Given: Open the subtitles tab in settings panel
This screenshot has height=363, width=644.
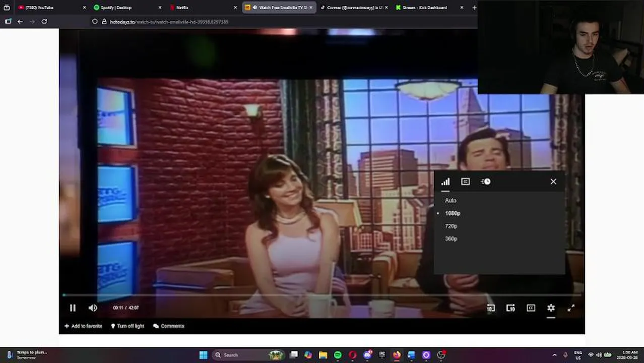Looking at the screenshot, I should [466, 182].
